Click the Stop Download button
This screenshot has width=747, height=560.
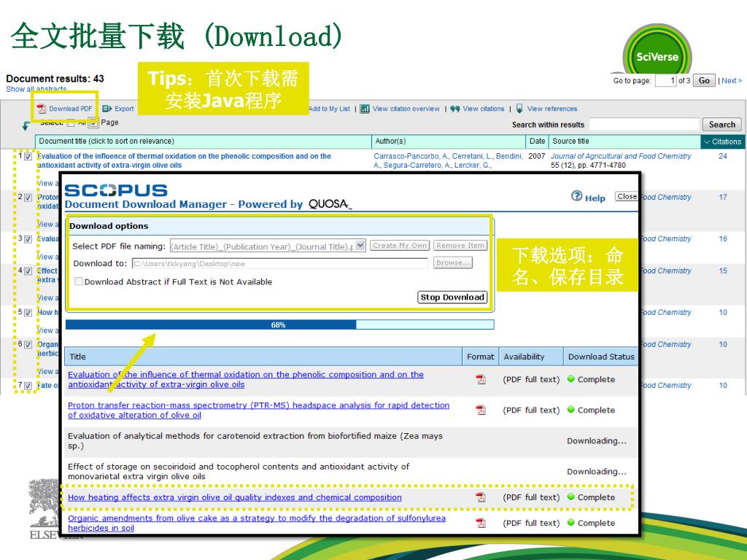pos(452,297)
